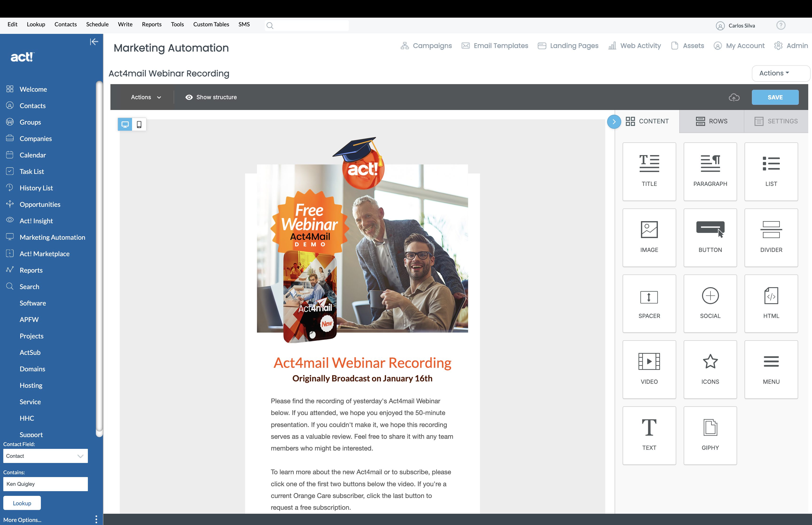The height and width of the screenshot is (525, 812).
Task: Click More Options link in sidebar
Action: click(22, 520)
